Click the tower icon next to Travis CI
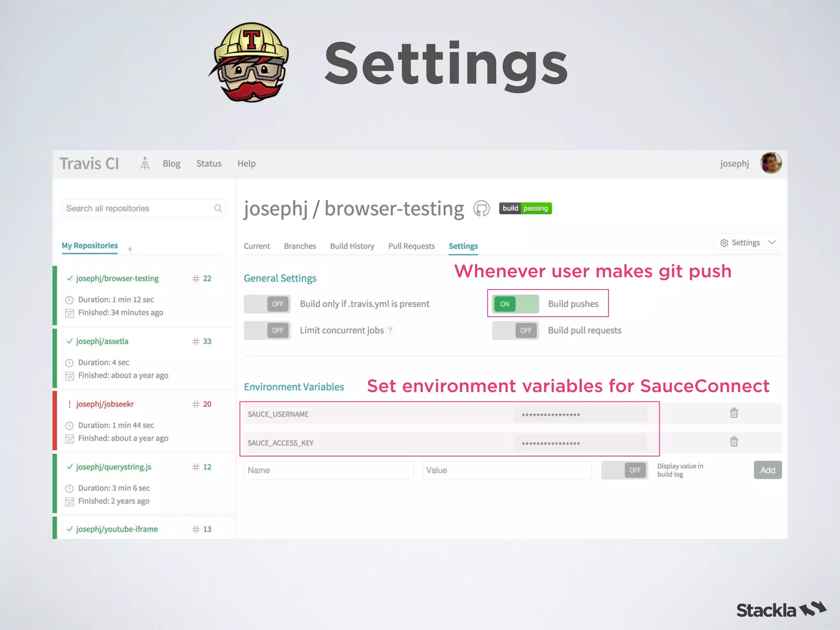 [x=145, y=163]
